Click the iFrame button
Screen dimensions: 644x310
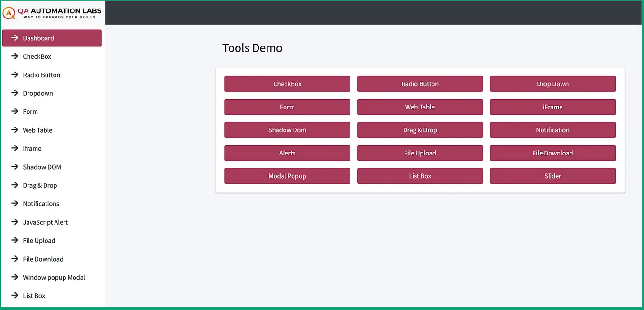pos(552,107)
